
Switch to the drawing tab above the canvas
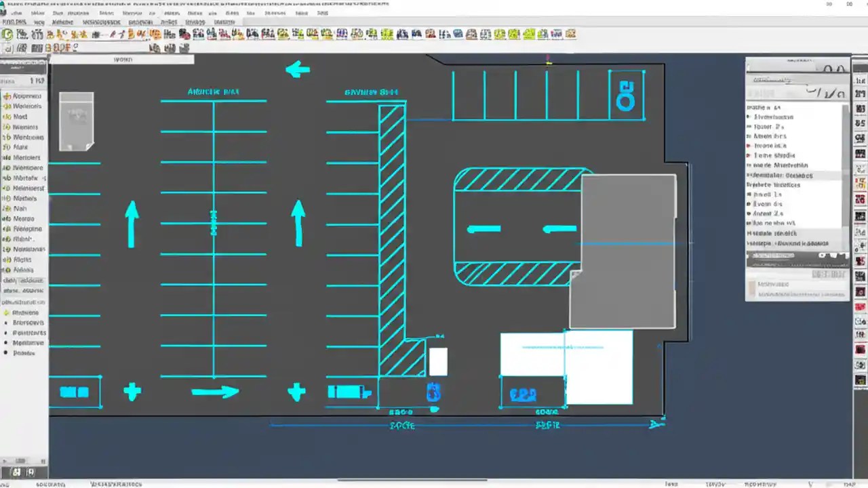122,59
